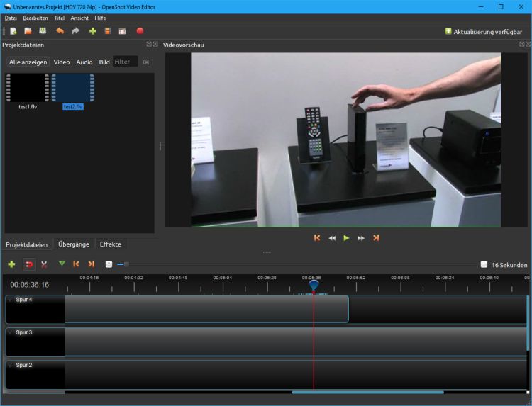Image resolution: width=532 pixels, height=406 pixels.
Task: Open the Spur 3 track dropdown arrow
Action: pyautogui.click(x=10, y=332)
